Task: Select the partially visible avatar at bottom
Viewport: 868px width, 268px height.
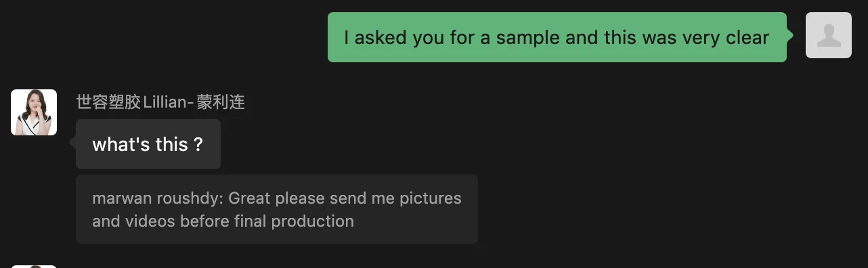Action: point(34,267)
